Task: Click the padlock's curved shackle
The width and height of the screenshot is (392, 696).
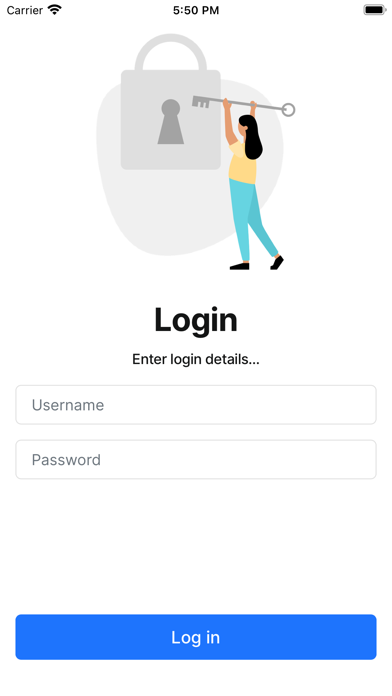Action: [x=170, y=52]
